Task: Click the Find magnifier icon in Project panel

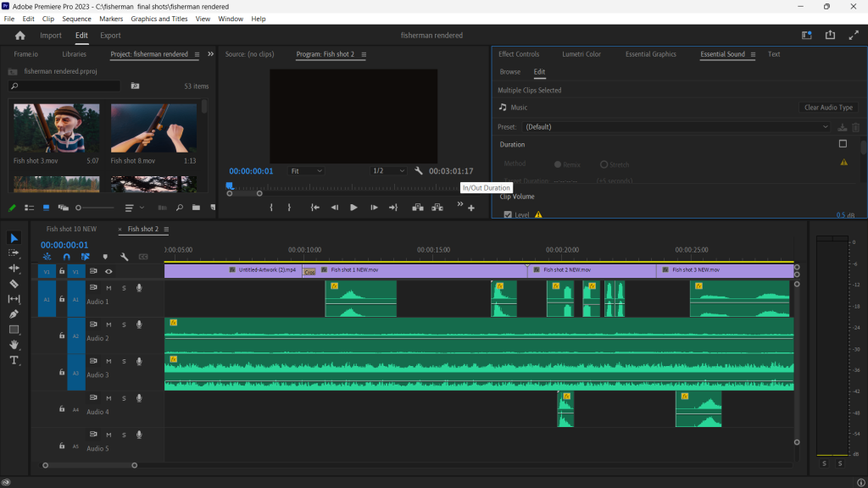Action: click(180, 208)
